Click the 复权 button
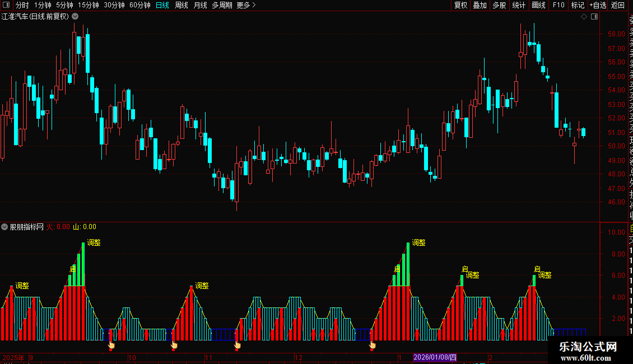This screenshot has height=364, width=633. pos(460,5)
